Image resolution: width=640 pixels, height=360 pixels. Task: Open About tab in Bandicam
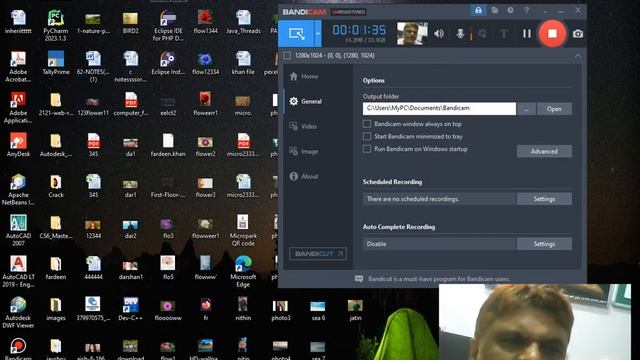click(304, 176)
